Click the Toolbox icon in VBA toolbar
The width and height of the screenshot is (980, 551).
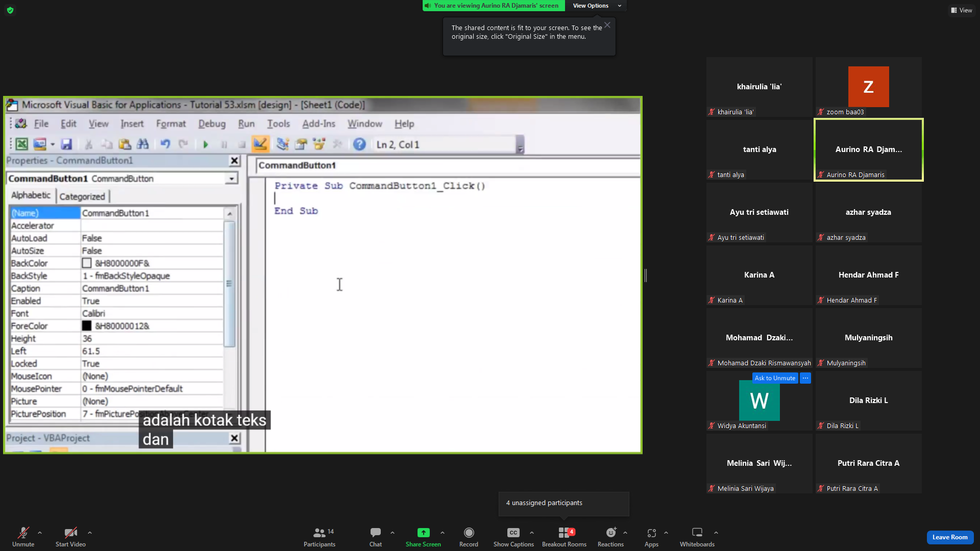click(x=337, y=144)
